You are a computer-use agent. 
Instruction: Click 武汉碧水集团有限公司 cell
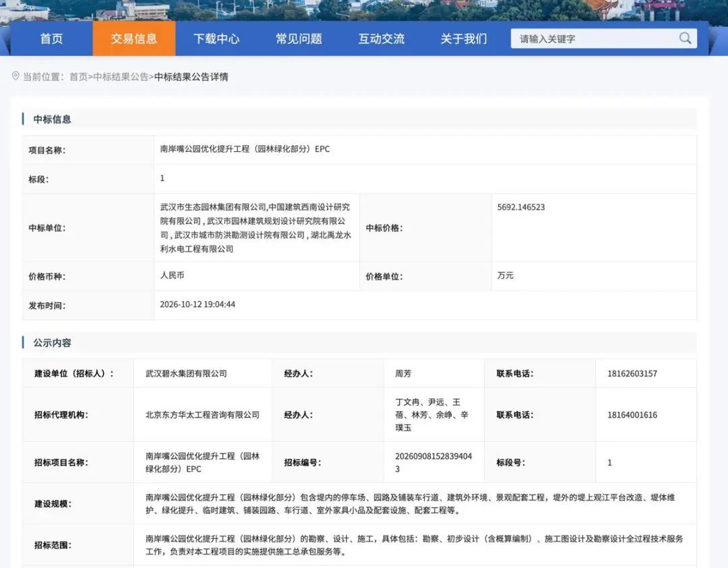tap(203, 373)
